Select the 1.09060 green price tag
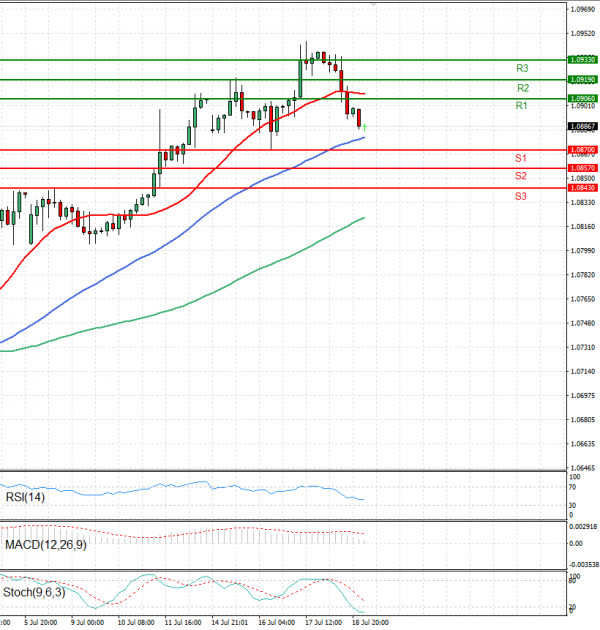600x630 pixels. tap(582, 98)
